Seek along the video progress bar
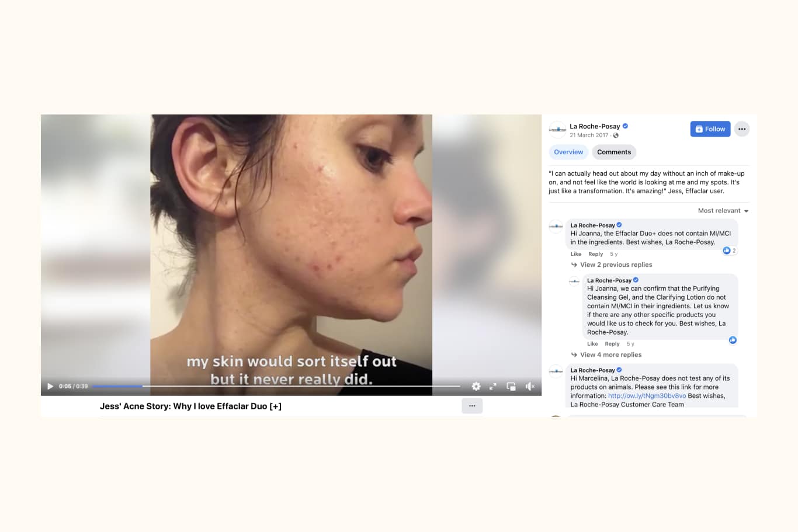This screenshot has width=798, height=532. tap(276, 386)
